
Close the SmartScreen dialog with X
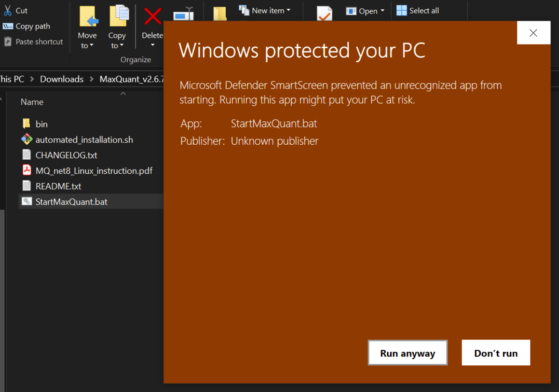click(533, 33)
